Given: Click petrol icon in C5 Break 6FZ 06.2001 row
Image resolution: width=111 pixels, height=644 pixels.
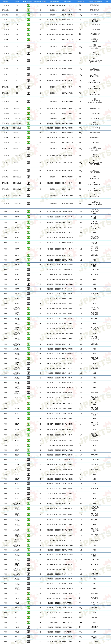Looking at the screenshot, I should pos(29,109).
